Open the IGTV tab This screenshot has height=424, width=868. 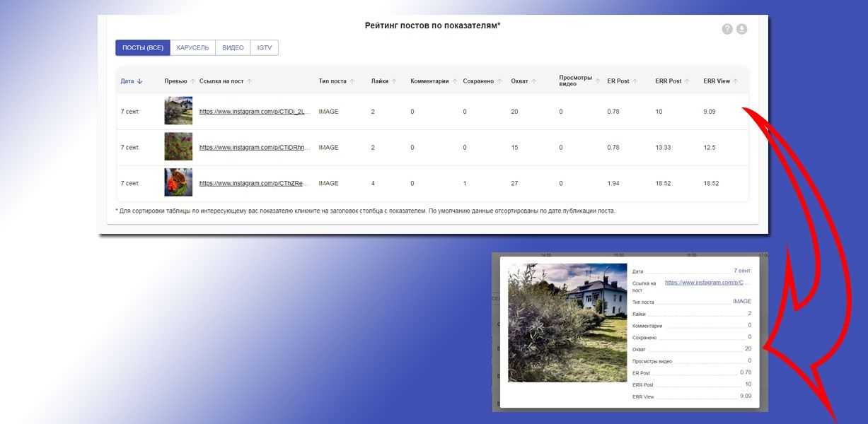coord(265,48)
